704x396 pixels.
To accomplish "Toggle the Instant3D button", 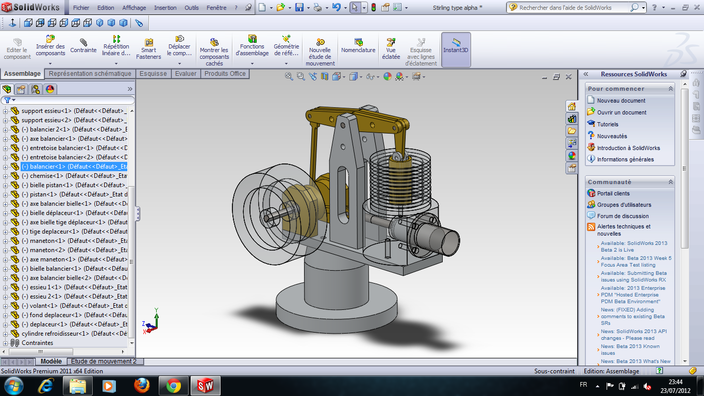I will point(456,49).
